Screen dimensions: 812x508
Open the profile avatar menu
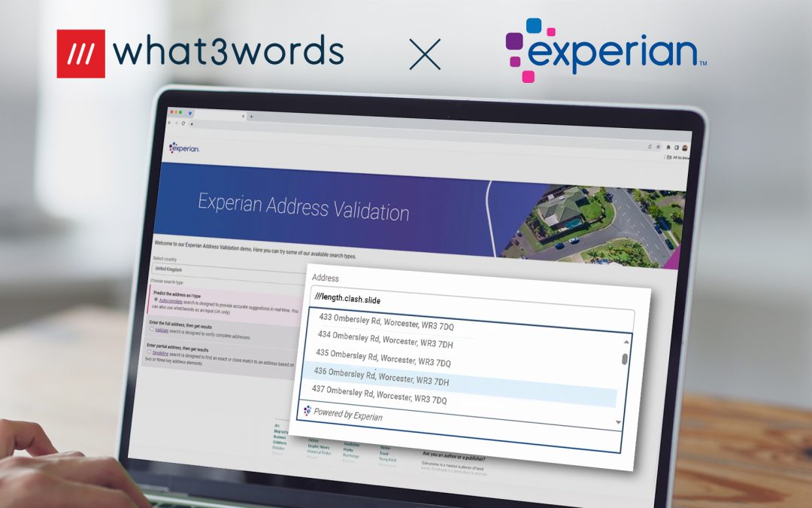coord(685,148)
